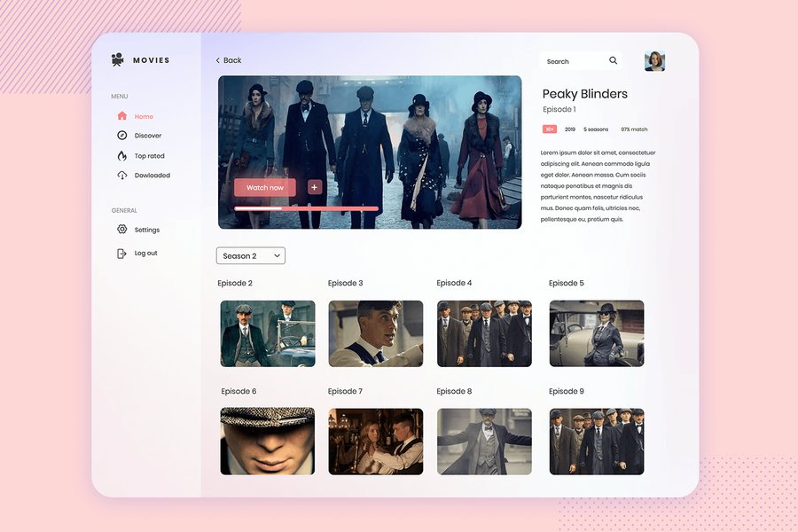Open the user profile avatar
Screen dimensions: 798x532
click(x=654, y=61)
